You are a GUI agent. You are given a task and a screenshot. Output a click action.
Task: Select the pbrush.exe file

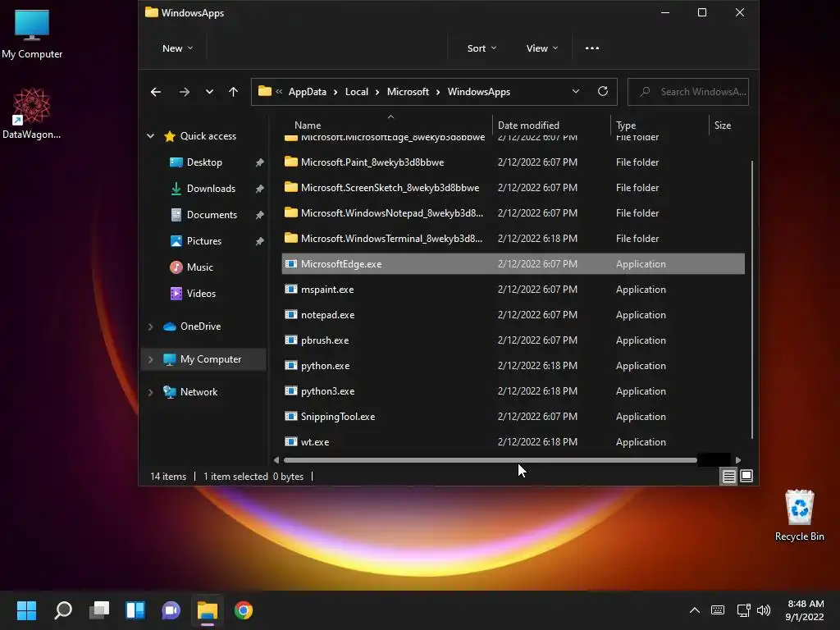513,340
